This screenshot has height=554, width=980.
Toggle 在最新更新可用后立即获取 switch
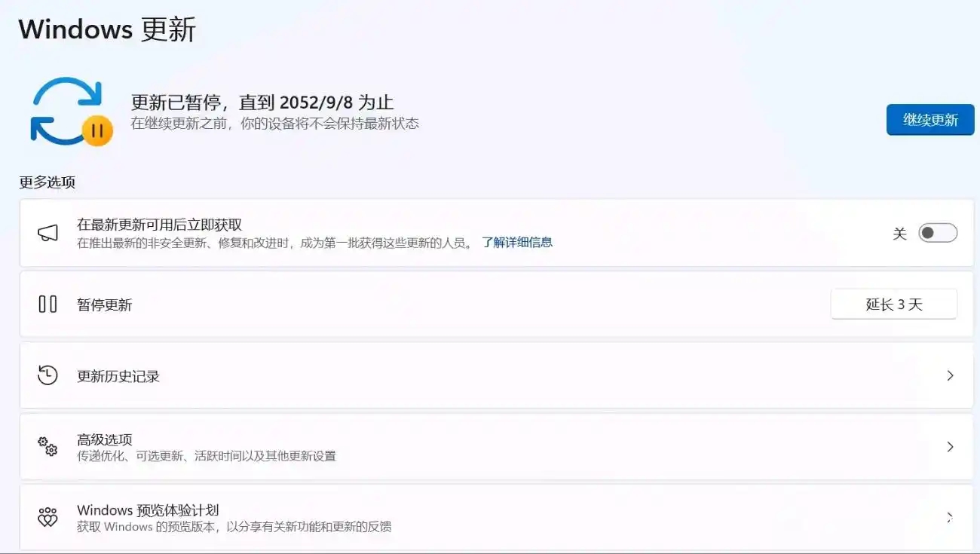point(938,233)
